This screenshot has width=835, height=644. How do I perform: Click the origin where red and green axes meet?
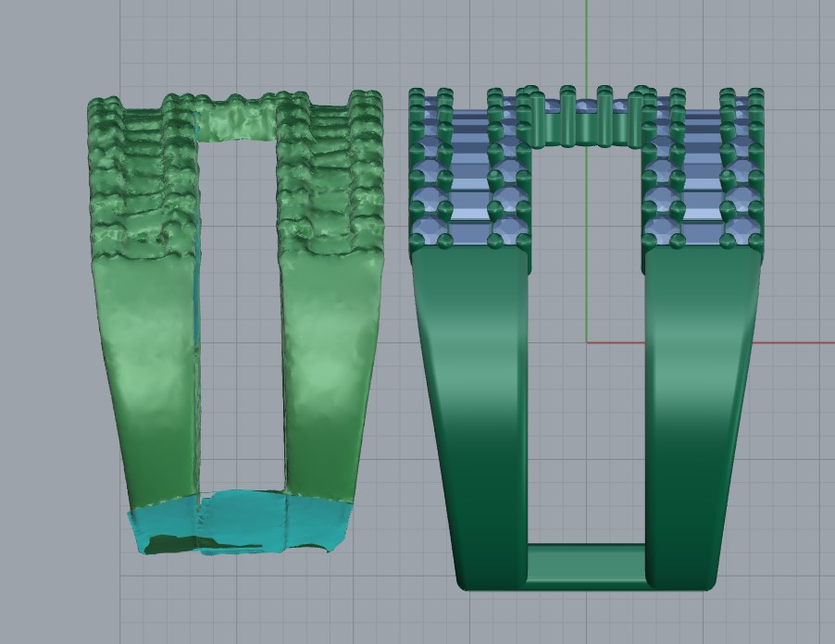[x=586, y=342]
